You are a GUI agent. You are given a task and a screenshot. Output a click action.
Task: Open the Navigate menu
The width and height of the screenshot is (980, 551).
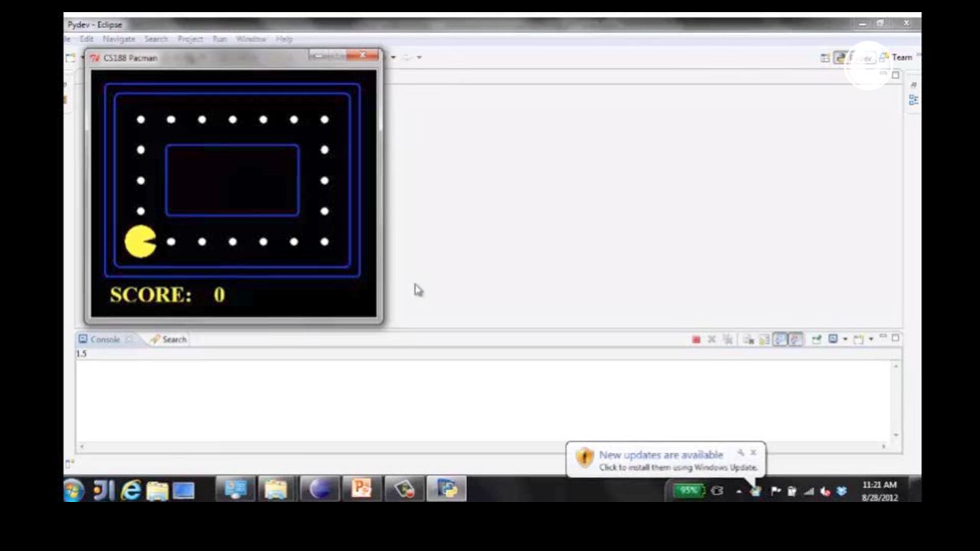point(119,39)
